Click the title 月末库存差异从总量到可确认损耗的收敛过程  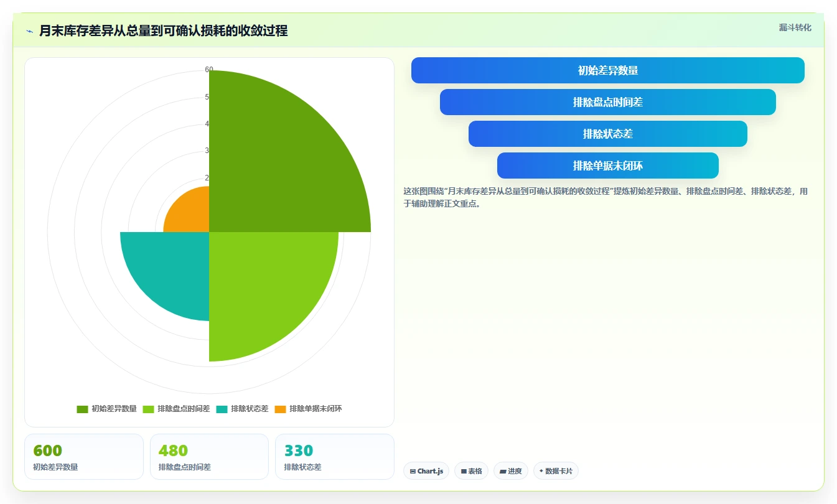click(x=163, y=31)
